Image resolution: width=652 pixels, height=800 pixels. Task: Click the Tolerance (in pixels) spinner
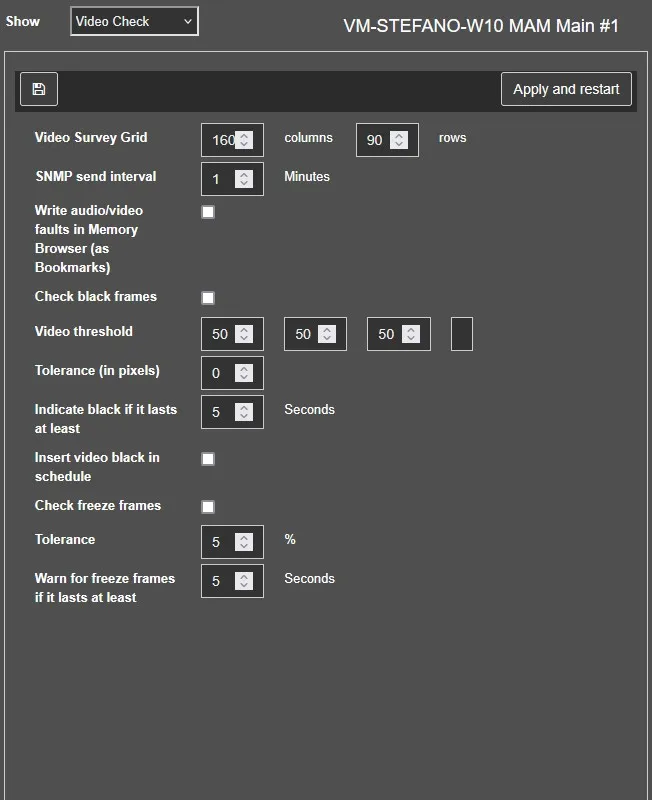244,373
